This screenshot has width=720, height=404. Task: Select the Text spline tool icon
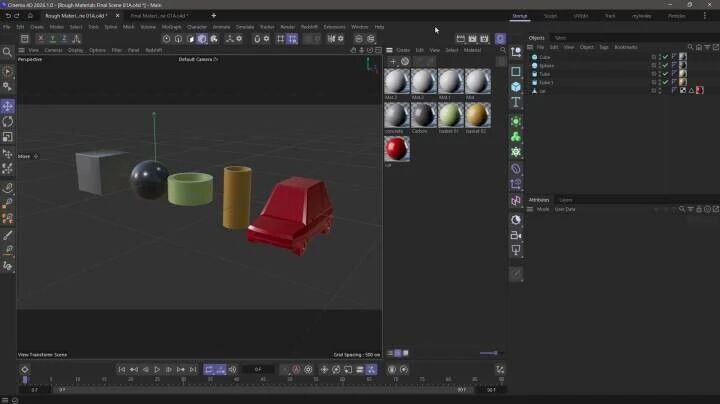pos(516,103)
